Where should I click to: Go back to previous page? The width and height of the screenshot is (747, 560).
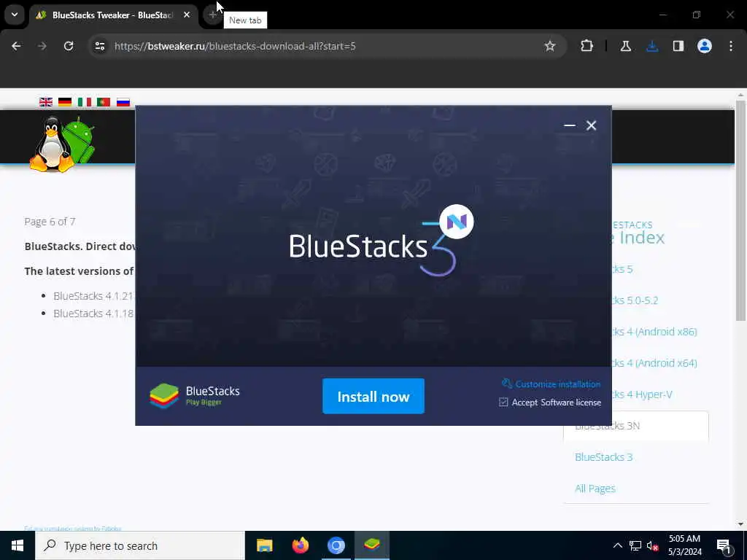(x=16, y=46)
